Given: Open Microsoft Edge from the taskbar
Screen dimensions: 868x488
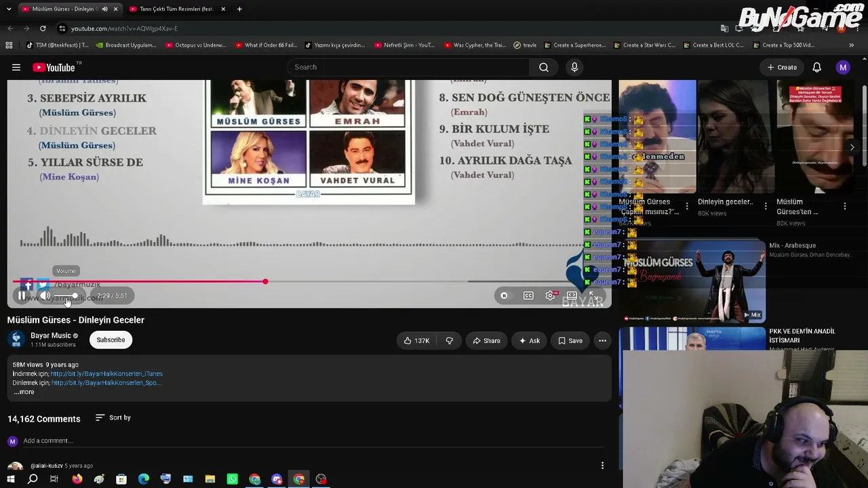Looking at the screenshot, I should point(144,479).
